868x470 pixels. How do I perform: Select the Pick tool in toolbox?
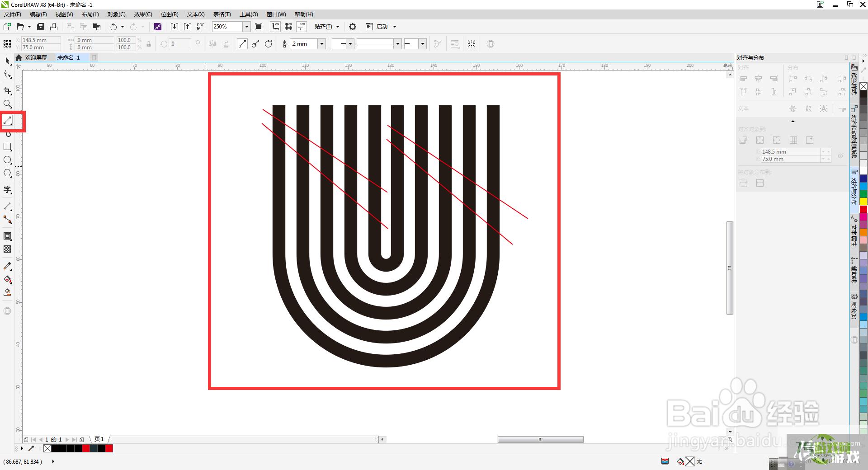8,61
